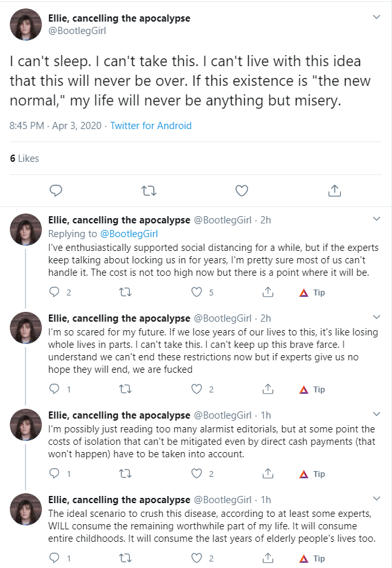Open the 'Twitter for Android' link
The width and height of the screenshot is (392, 568).
point(151,126)
